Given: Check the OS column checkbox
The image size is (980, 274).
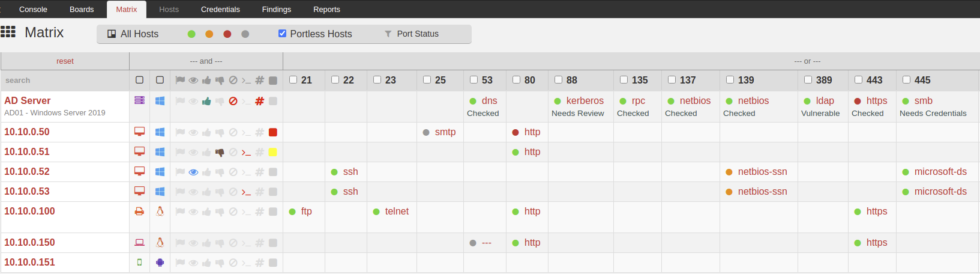Looking at the screenshot, I should (160, 80).
